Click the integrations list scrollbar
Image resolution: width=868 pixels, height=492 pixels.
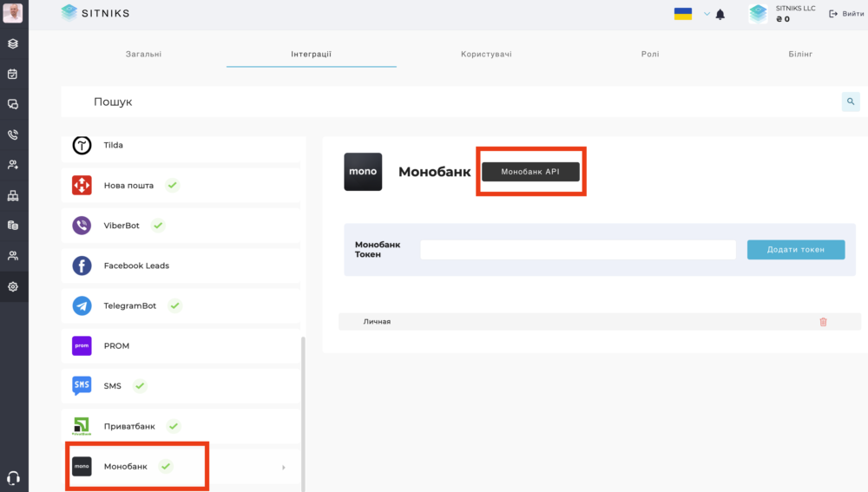point(303,413)
